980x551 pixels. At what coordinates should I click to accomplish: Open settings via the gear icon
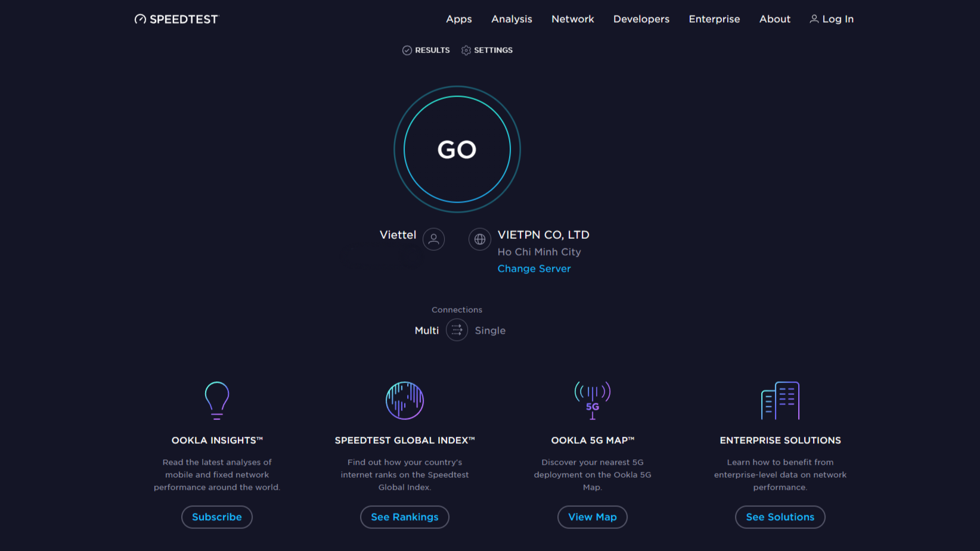click(x=466, y=50)
